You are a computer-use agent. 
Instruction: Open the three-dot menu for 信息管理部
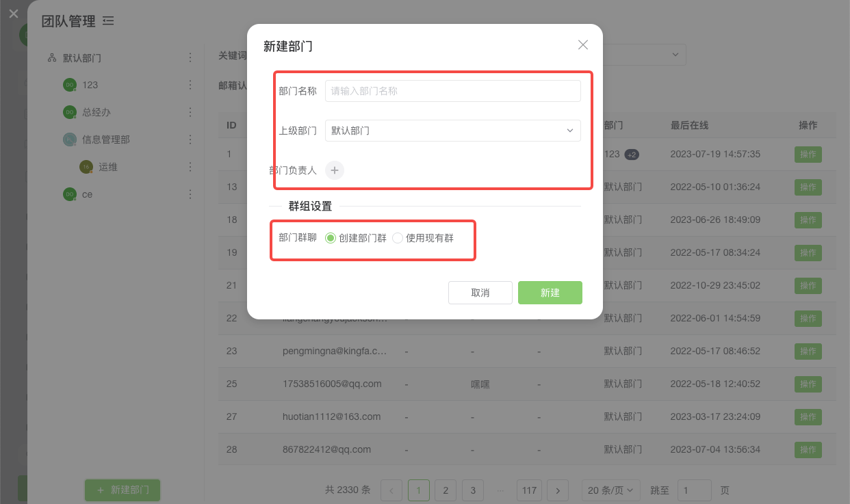[x=190, y=140]
